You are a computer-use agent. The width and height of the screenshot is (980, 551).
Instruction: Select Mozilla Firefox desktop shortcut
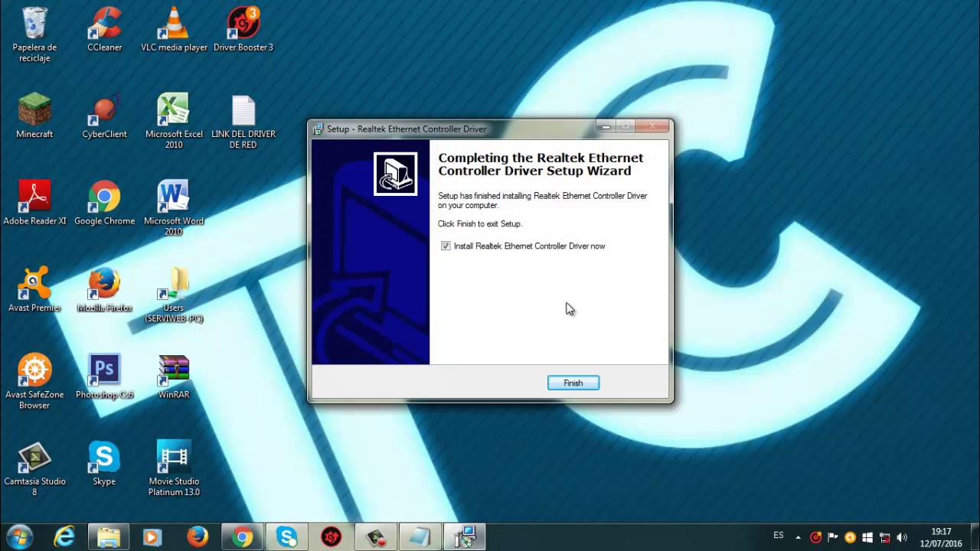pos(104,290)
